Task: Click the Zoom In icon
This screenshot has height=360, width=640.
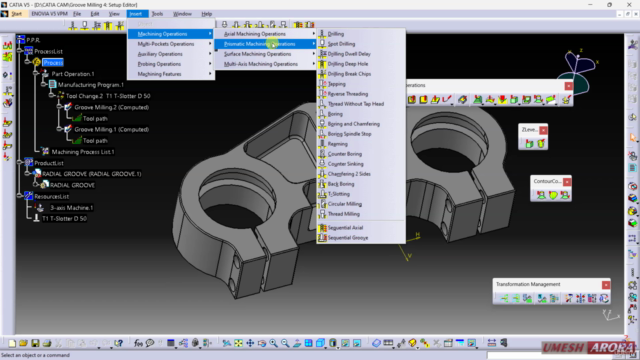Action: click(x=273, y=343)
